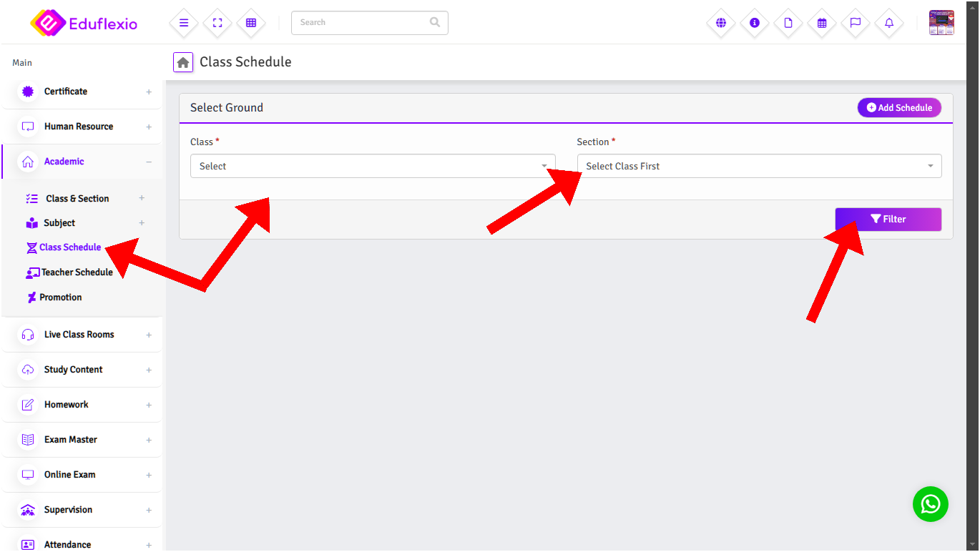The height and width of the screenshot is (552, 980).
Task: Click the flag icon in top bar
Action: [x=856, y=23]
